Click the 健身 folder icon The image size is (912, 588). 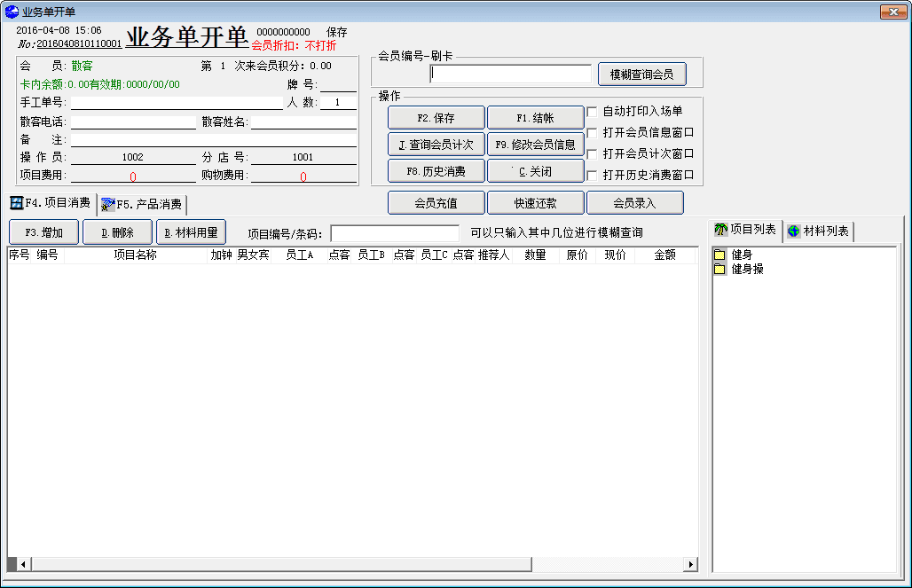point(719,255)
